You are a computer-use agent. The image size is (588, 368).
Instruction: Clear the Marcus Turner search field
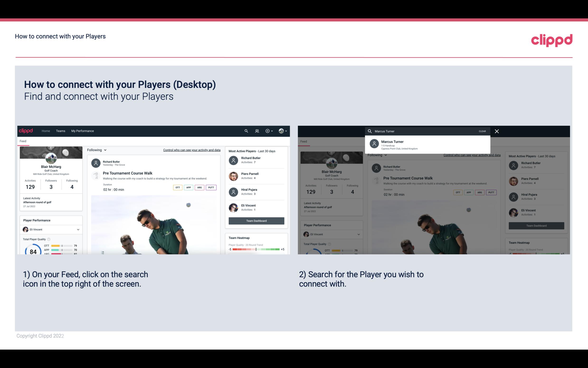click(x=483, y=131)
